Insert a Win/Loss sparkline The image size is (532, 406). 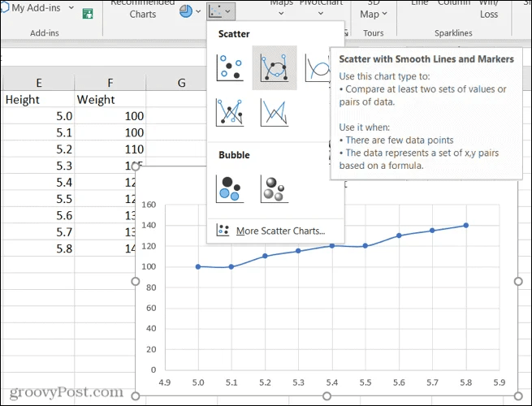point(489,10)
